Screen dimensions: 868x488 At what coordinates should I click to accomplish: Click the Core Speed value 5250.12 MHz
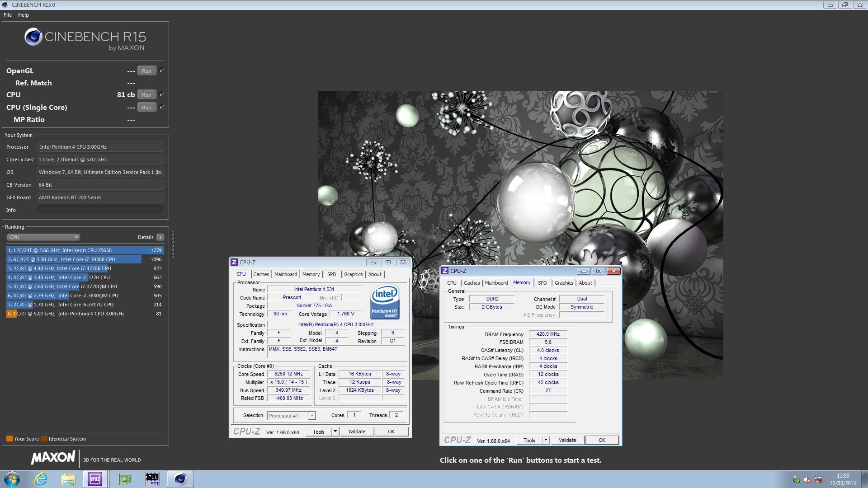pos(288,374)
